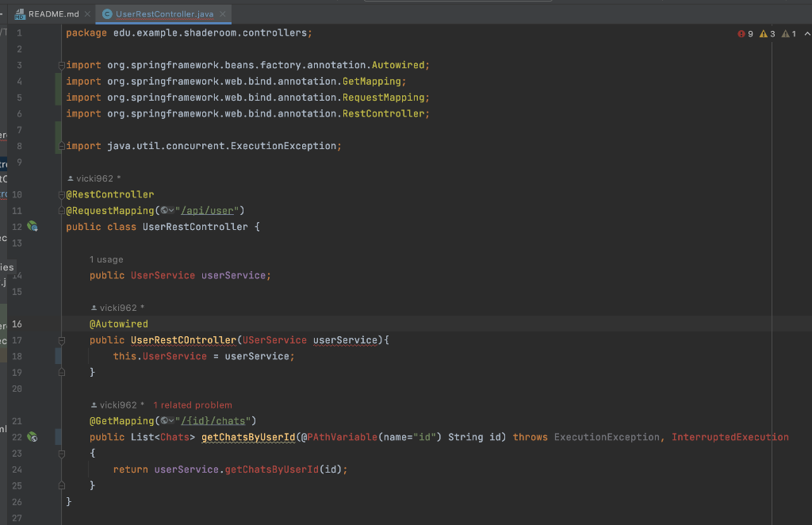Click Spring endpoint gutter icon on line 22
This screenshot has width=812, height=525.
pos(32,437)
